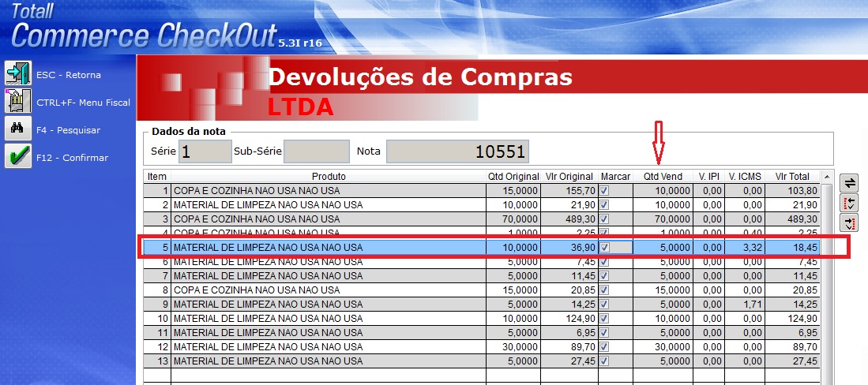Click the left-arrow checkmark button beside the grid

848,203
